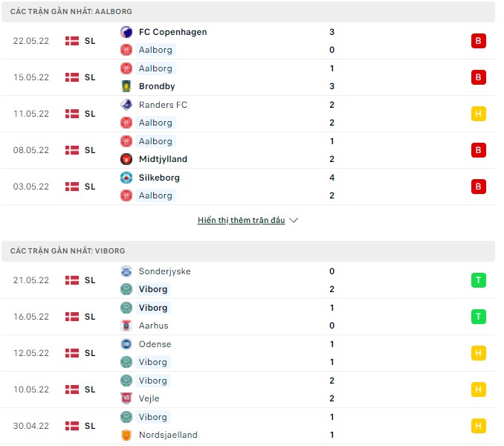Image resolution: width=504 pixels, height=446 pixels.
Task: Click the Randers FC club crest icon
Action: coord(126,105)
